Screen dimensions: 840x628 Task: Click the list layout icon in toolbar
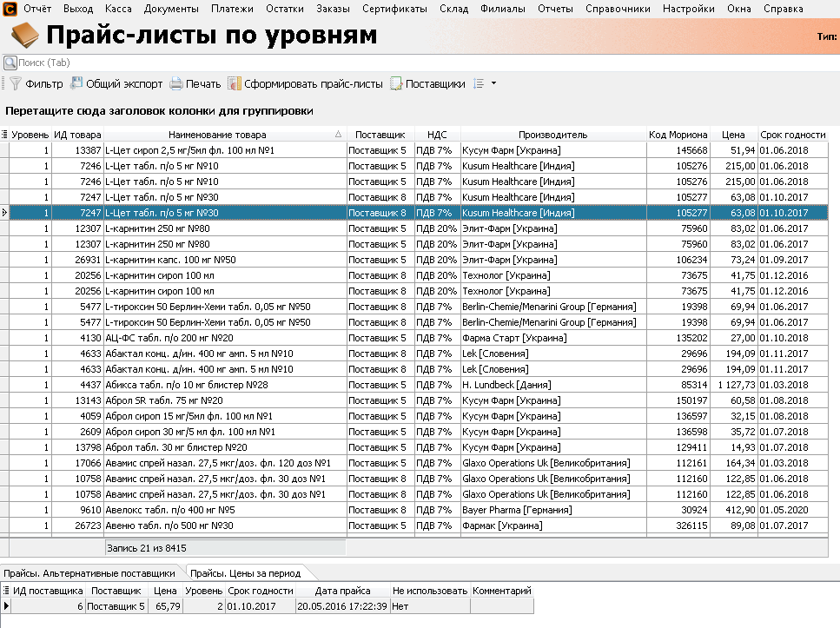coord(478,84)
